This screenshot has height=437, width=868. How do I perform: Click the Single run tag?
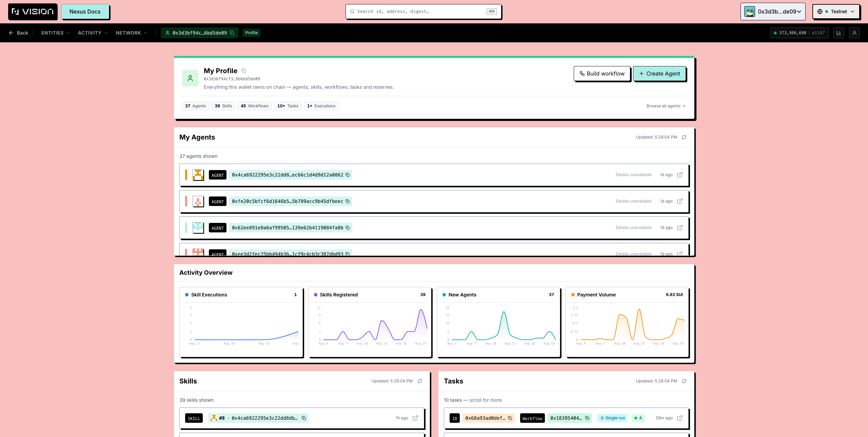612,418
